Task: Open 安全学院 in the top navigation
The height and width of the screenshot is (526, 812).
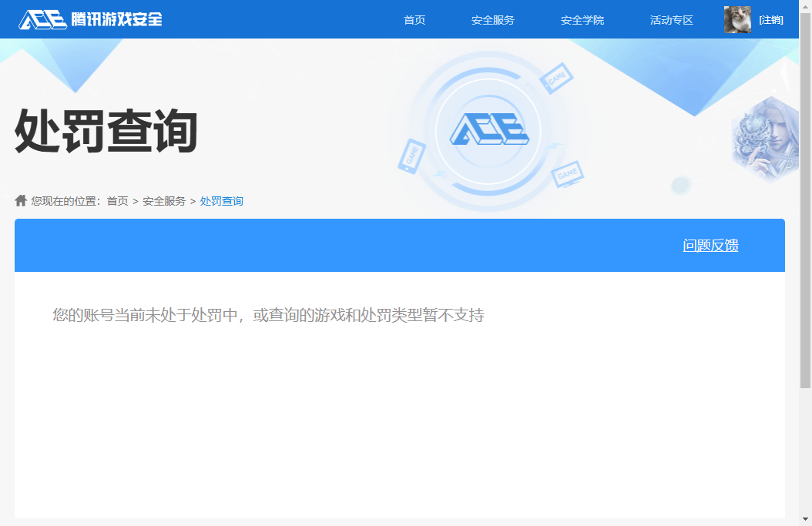Action: [583, 19]
